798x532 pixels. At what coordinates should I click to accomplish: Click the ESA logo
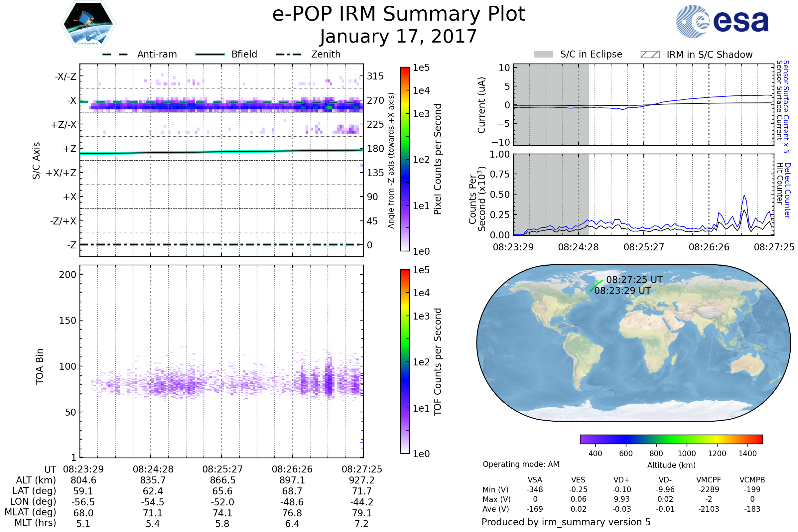point(722,21)
